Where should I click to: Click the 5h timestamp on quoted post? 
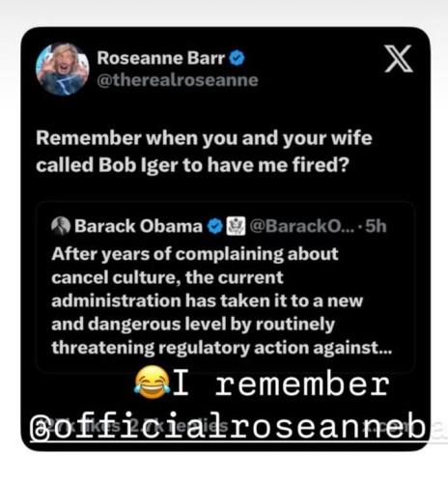(376, 226)
